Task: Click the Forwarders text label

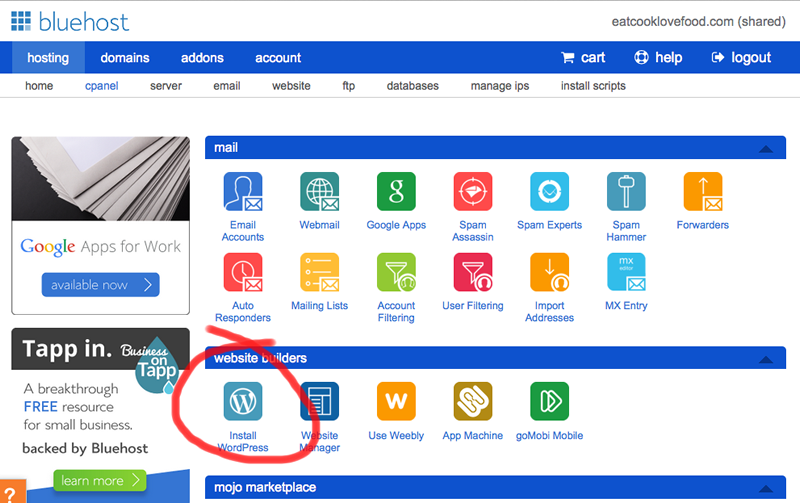Action: click(x=703, y=225)
